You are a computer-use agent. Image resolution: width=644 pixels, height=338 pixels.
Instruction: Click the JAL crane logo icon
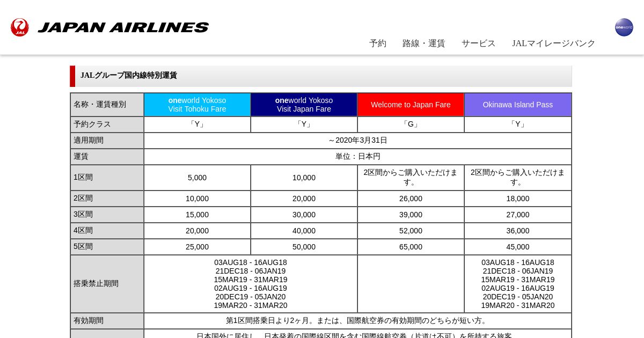20,27
